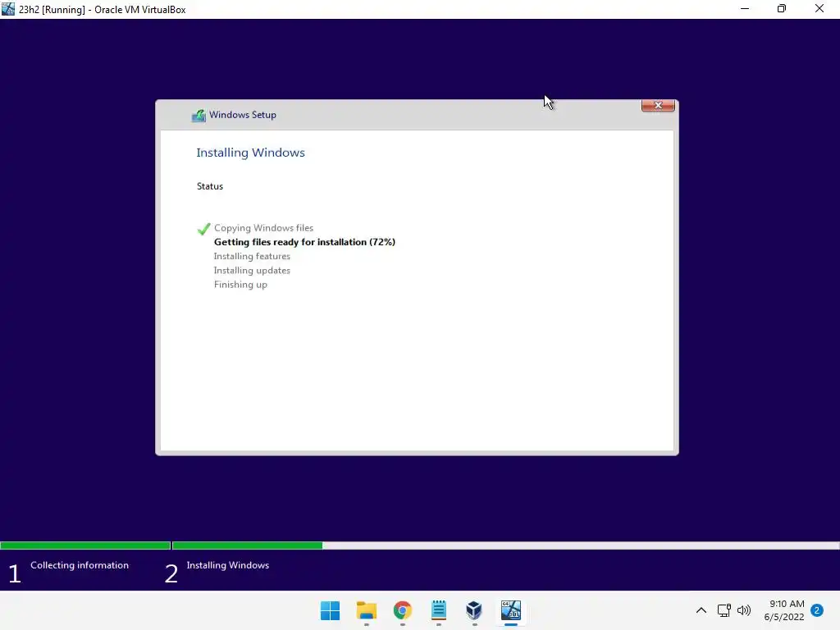Click the 'Windows Setup' title text

[243, 115]
